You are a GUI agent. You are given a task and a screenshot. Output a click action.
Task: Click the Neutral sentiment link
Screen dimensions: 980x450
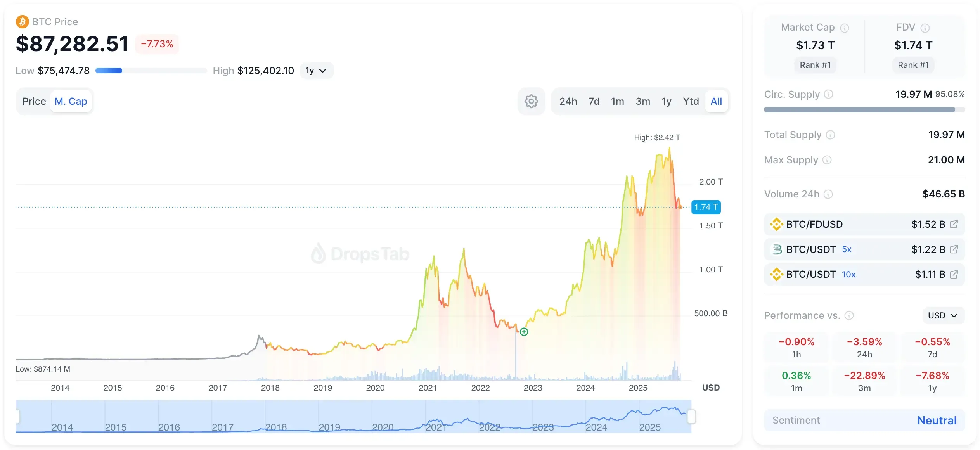[937, 420]
